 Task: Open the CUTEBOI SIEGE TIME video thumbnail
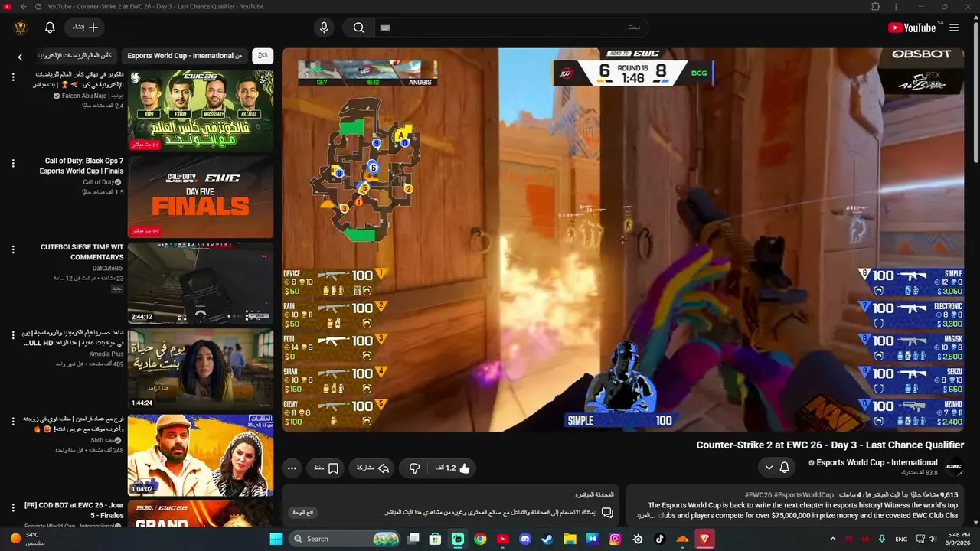(201, 283)
